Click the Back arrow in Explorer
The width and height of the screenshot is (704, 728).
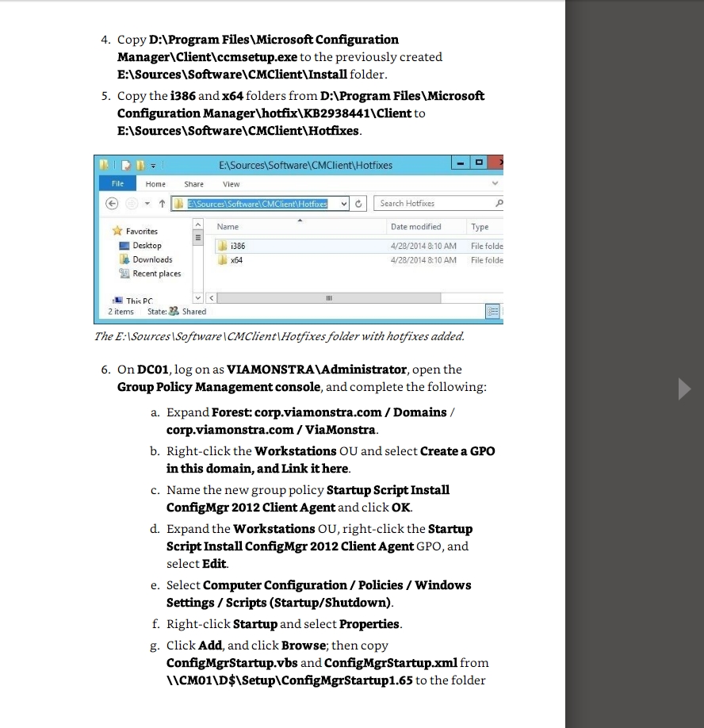(x=113, y=204)
